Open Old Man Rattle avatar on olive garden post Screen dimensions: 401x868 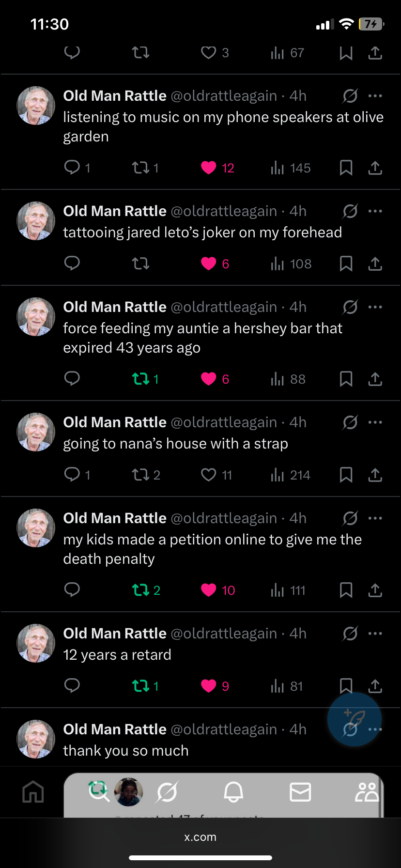click(x=36, y=106)
